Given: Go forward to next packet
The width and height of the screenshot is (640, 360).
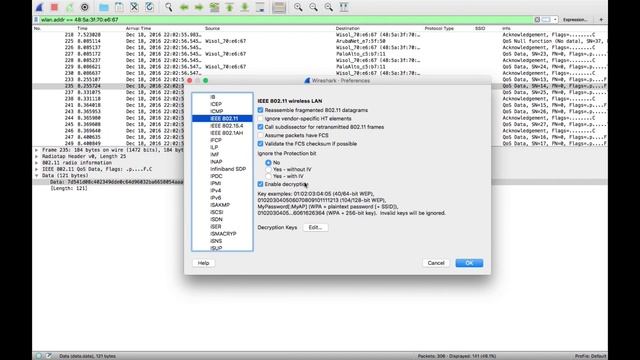Looking at the screenshot, I should [199, 7].
